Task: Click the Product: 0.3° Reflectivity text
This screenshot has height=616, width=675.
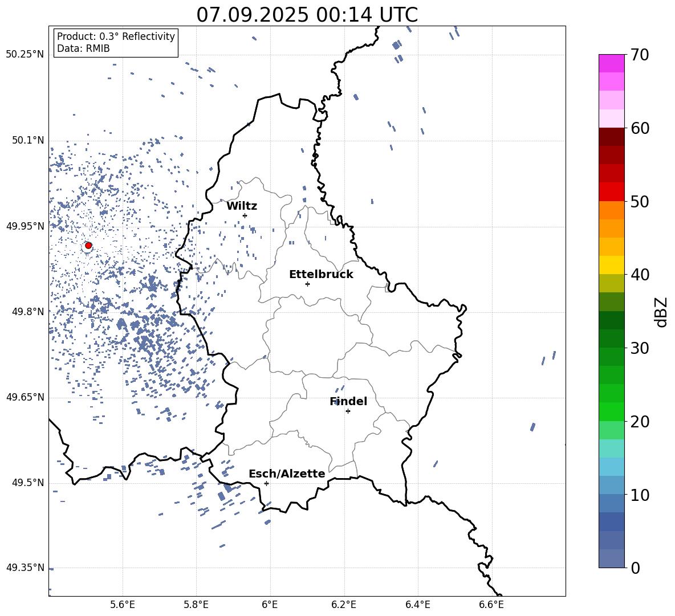Action: coord(116,36)
